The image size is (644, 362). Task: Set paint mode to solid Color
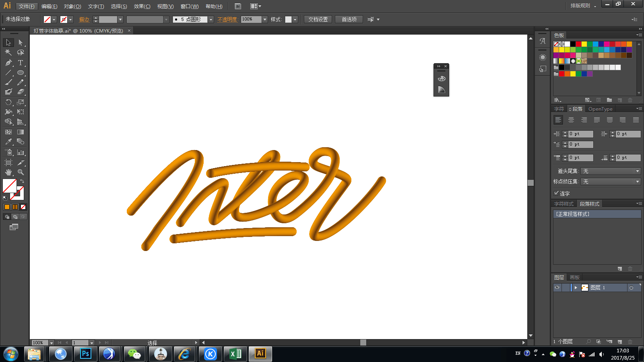(x=7, y=207)
